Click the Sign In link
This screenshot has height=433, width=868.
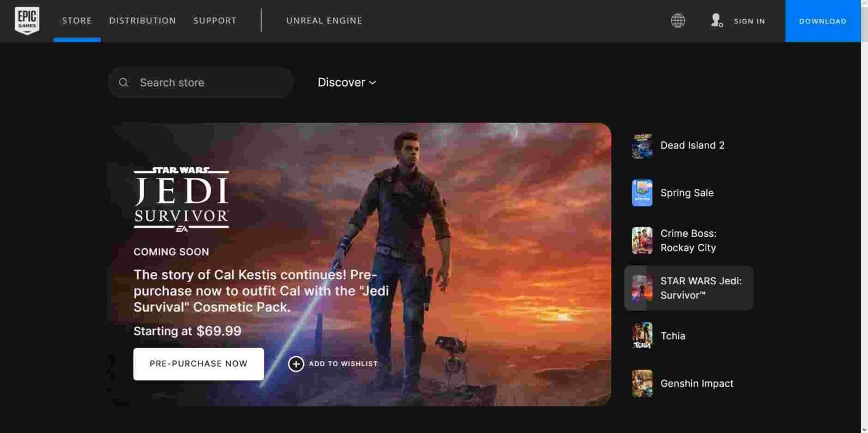pyautogui.click(x=749, y=21)
